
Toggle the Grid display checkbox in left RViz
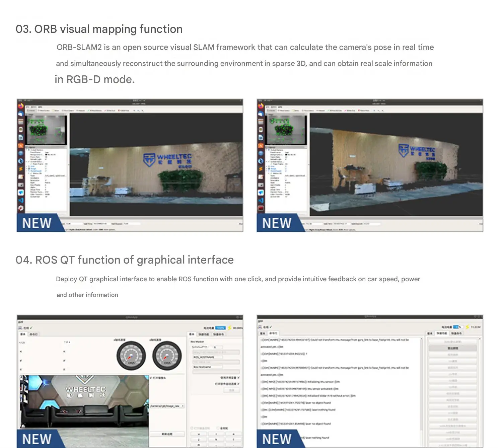click(x=47, y=166)
